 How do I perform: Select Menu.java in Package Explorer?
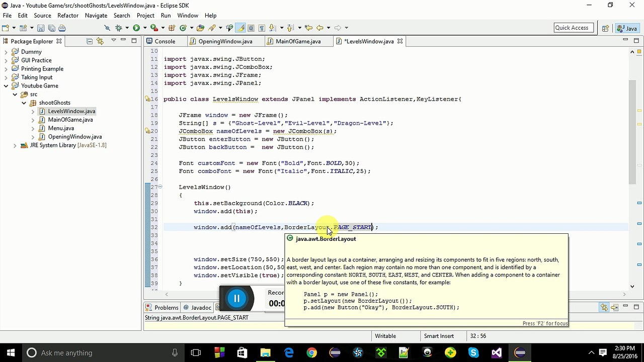point(61,128)
